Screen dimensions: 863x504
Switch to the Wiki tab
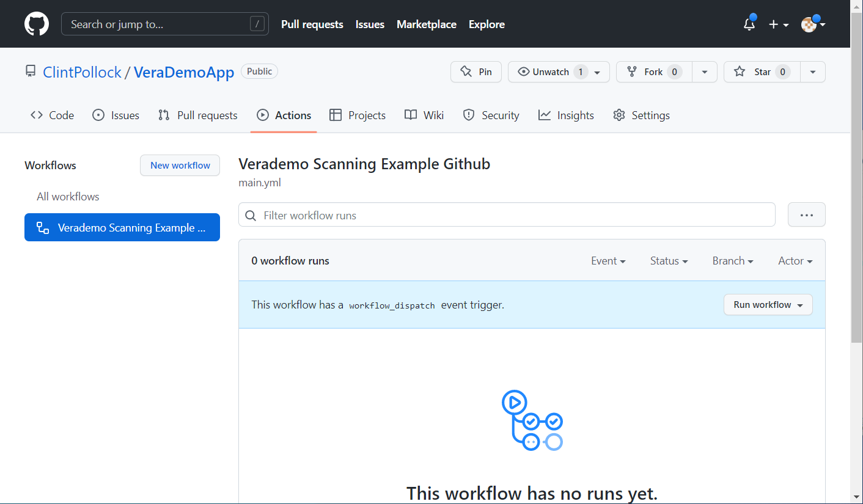424,115
